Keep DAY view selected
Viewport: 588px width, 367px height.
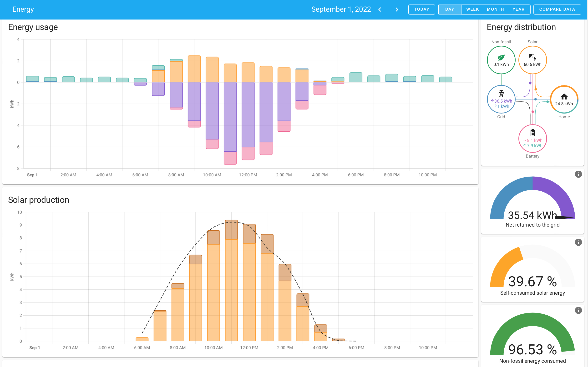coord(450,9)
